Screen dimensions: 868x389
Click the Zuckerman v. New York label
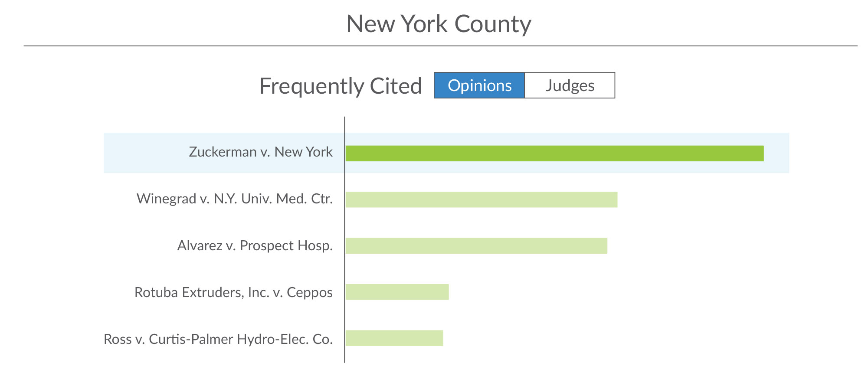[x=261, y=152]
